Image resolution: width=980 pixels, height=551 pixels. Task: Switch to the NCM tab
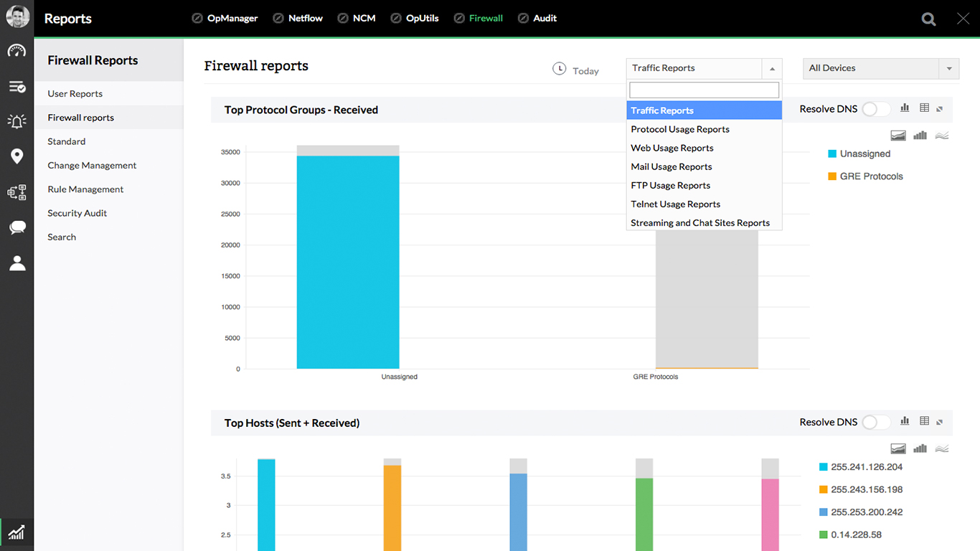pyautogui.click(x=357, y=18)
